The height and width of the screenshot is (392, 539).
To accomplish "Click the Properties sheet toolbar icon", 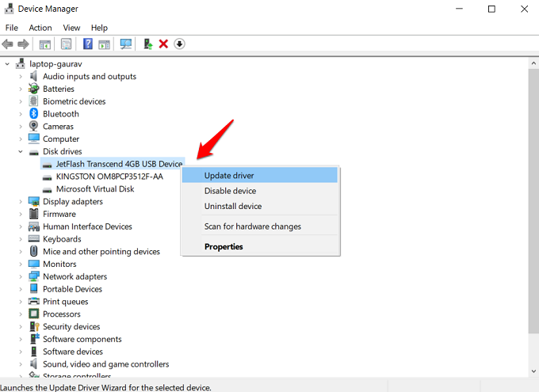I will (x=66, y=44).
